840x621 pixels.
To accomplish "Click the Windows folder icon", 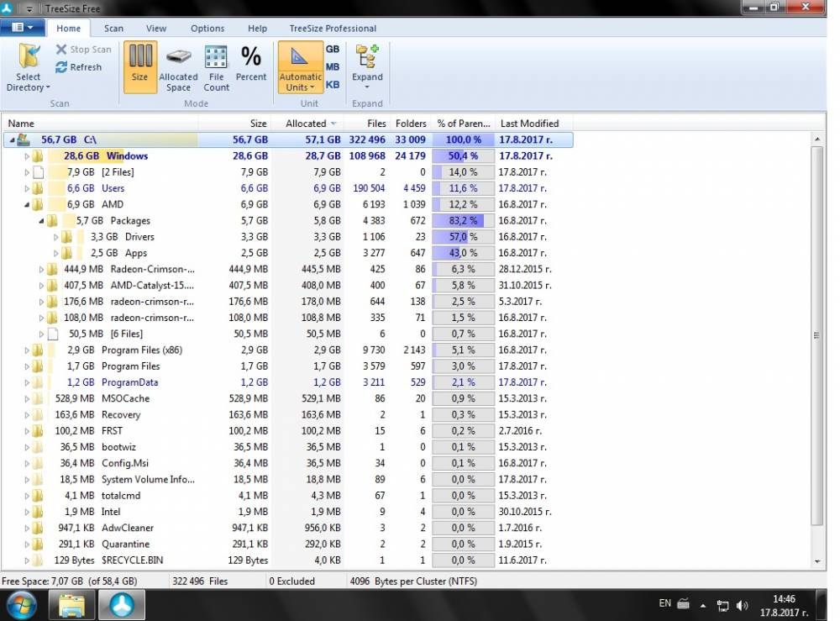I will [x=38, y=156].
